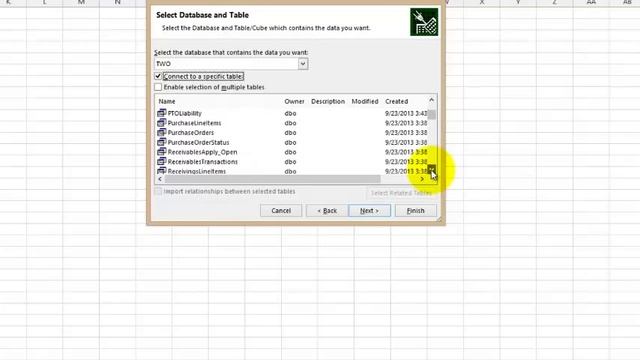Click the vertical scrollbar thumb
This screenshot has height=360, width=640.
431,114
